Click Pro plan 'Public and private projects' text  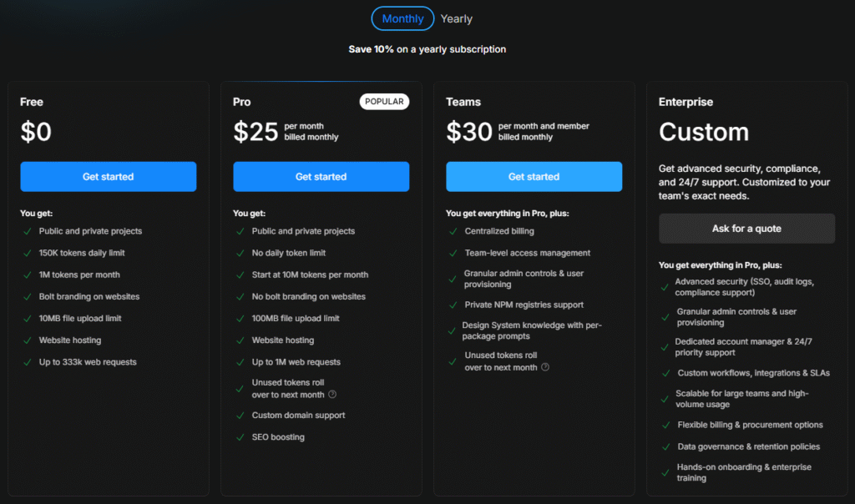pyautogui.click(x=303, y=231)
